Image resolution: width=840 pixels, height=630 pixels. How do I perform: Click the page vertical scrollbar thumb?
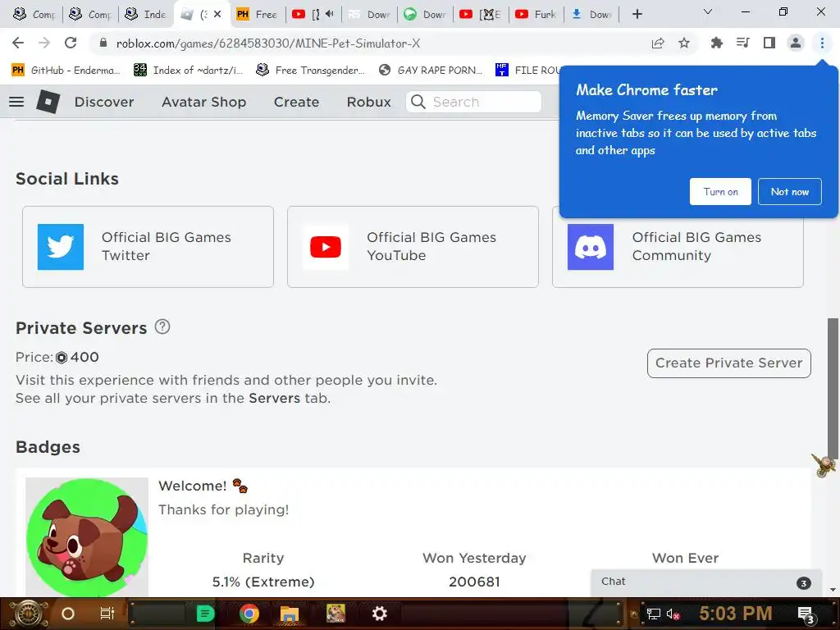pos(833,388)
